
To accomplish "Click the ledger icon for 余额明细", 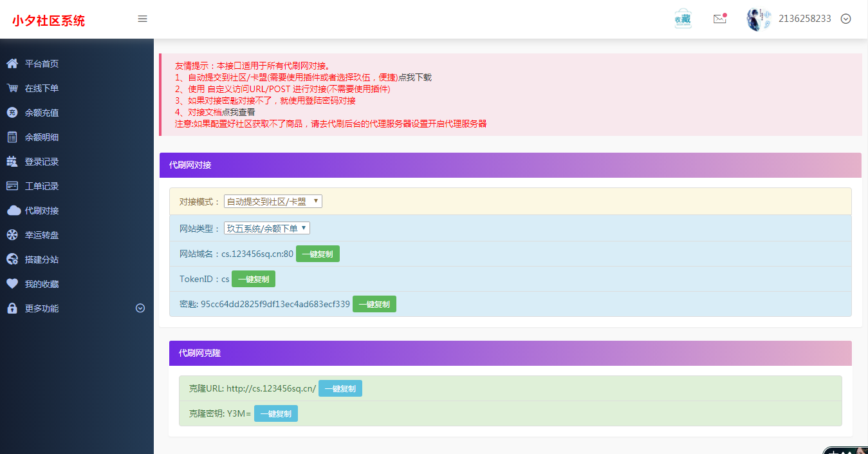I will pyautogui.click(x=12, y=137).
